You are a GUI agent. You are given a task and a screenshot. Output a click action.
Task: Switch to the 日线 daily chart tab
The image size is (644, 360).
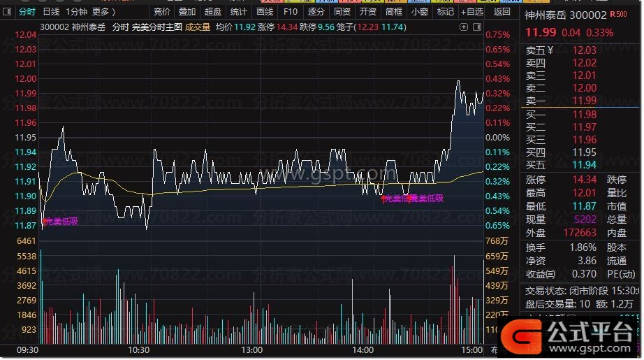click(51, 12)
